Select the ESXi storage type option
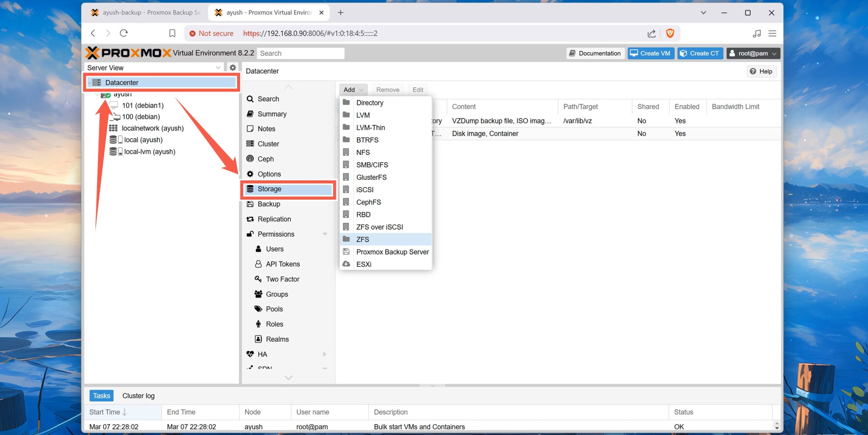 (363, 264)
